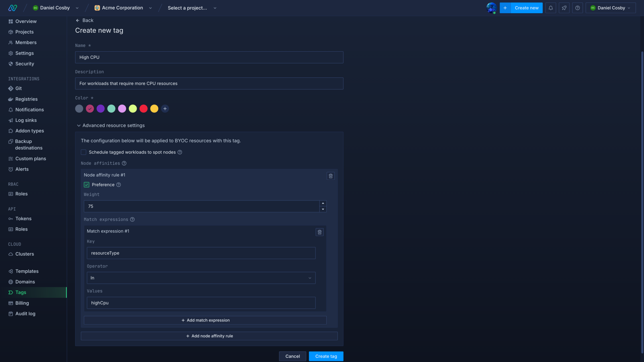The image size is (644, 362).
Task: Click the globe avatar icon
Action: pos(491,8)
